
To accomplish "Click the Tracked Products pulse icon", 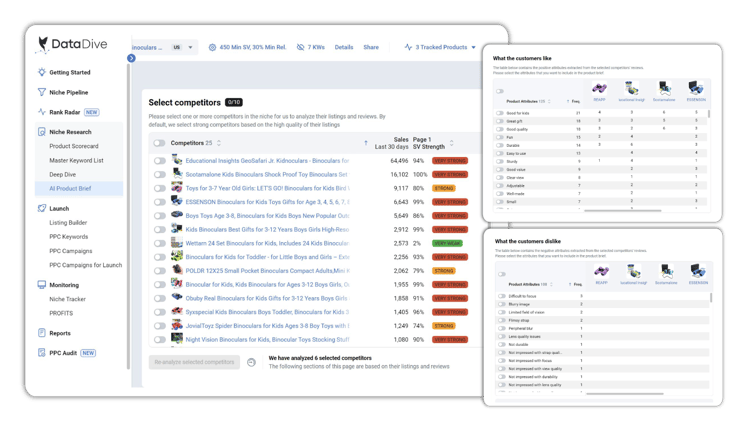I will click(408, 47).
